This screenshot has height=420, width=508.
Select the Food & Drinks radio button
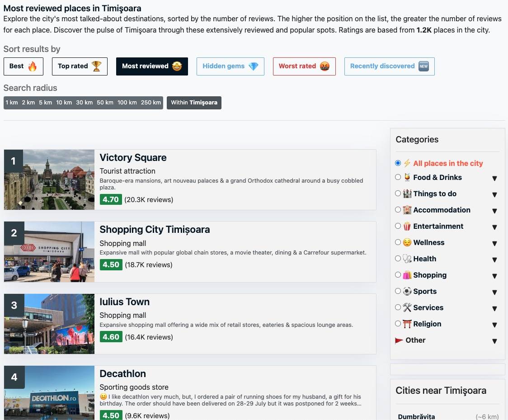(x=398, y=177)
